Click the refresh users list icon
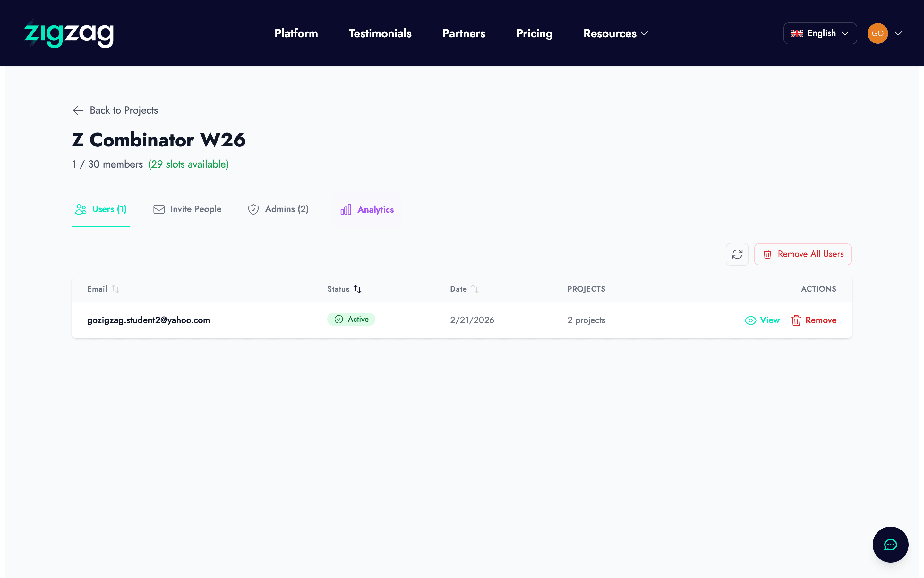Viewport: 924px width, 578px height. pyautogui.click(x=737, y=254)
